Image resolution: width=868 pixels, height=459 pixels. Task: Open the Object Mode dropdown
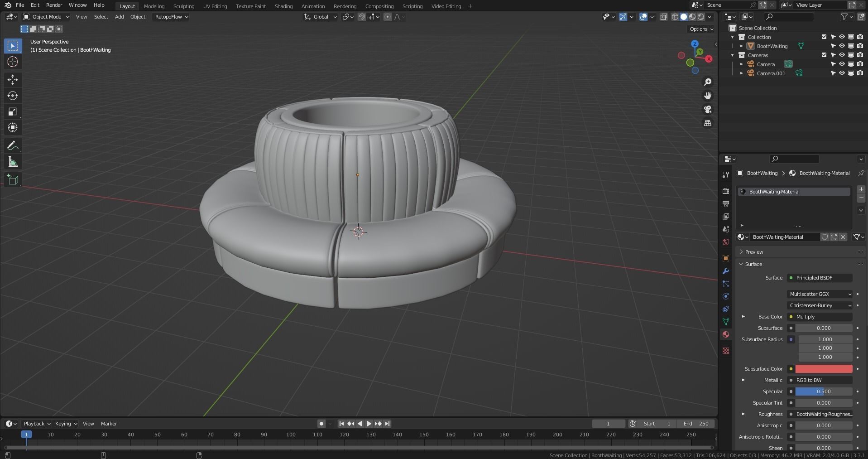pos(46,17)
